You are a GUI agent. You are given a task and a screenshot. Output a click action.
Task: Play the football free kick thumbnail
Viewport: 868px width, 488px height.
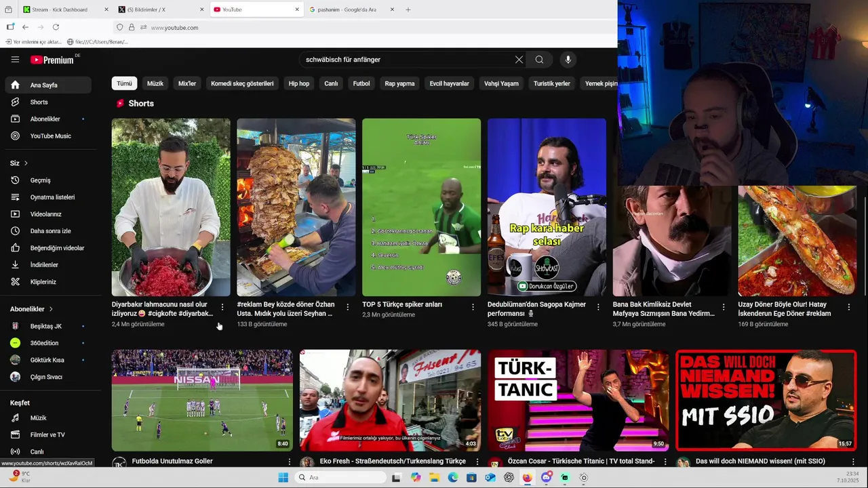pyautogui.click(x=202, y=401)
